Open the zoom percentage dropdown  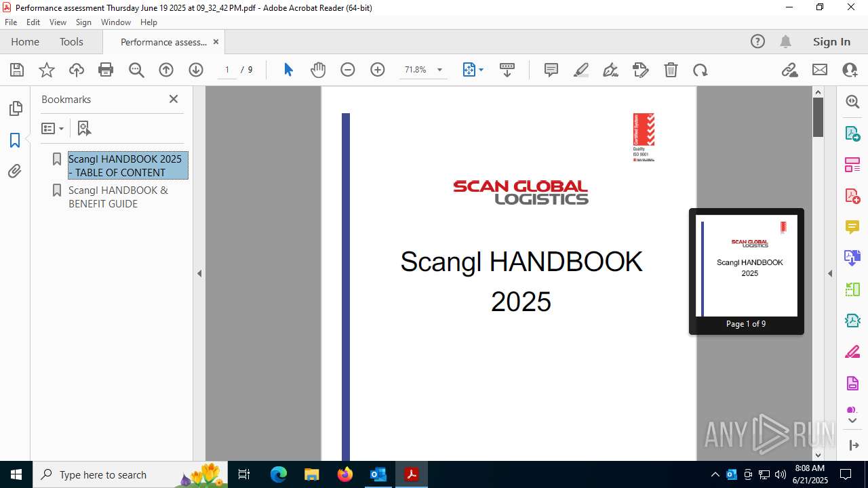(x=439, y=70)
